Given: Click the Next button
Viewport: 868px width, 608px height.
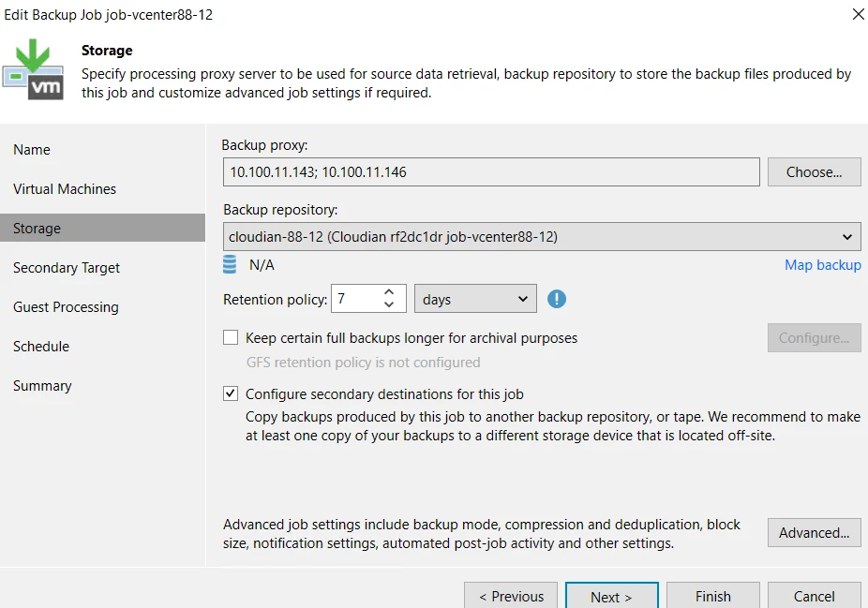Looking at the screenshot, I should pyautogui.click(x=611, y=597).
